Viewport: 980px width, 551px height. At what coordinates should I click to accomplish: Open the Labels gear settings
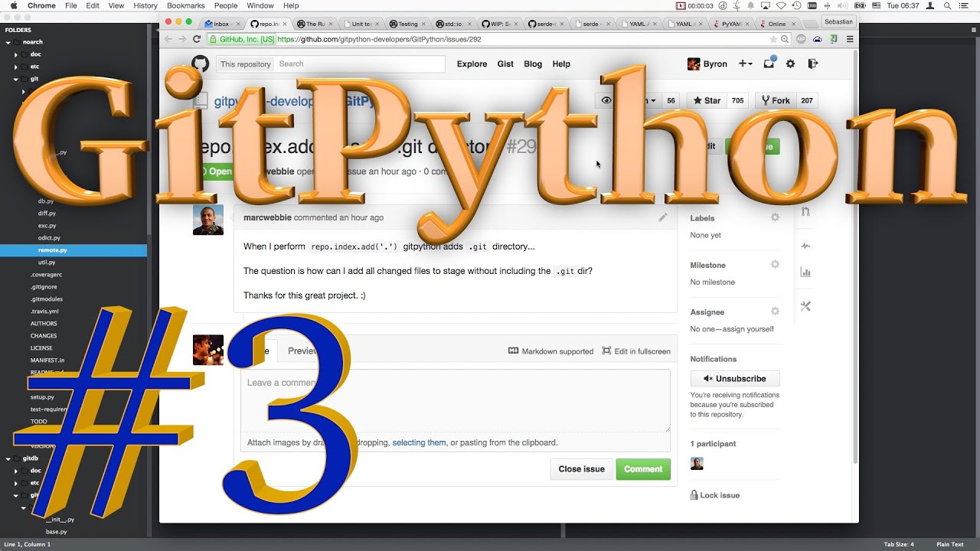tap(775, 217)
